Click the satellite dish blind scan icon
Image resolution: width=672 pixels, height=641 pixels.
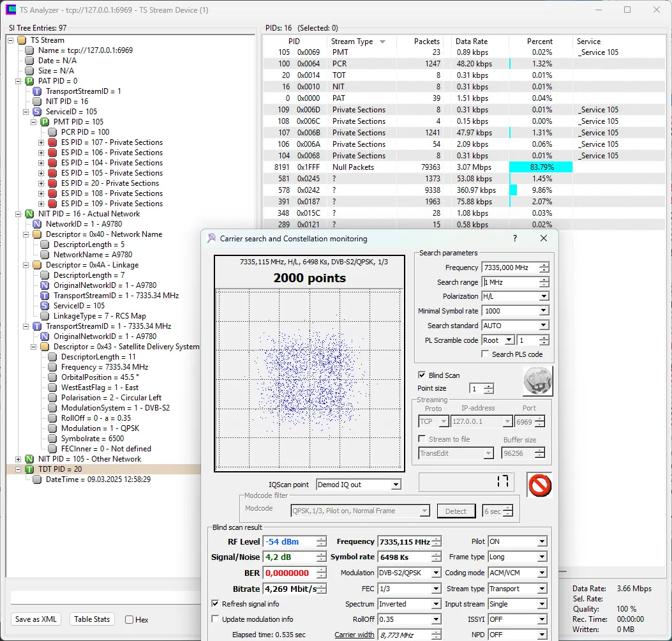coord(537,381)
